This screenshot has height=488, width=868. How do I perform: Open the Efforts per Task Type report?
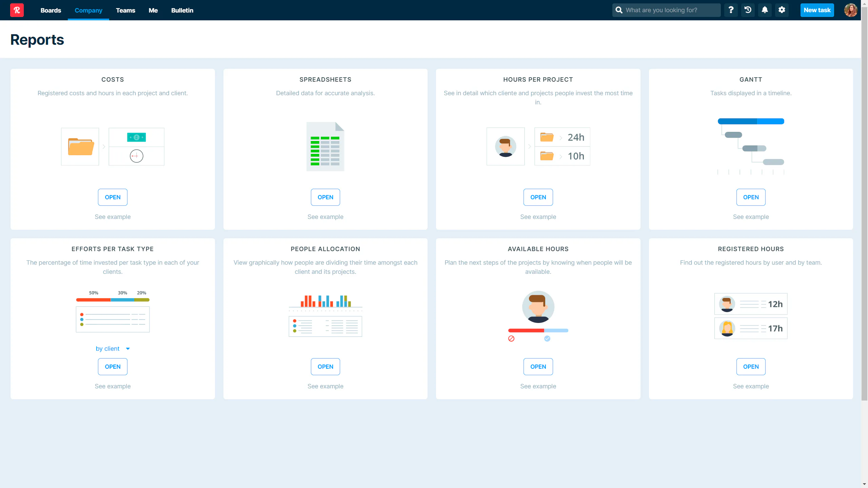click(113, 367)
